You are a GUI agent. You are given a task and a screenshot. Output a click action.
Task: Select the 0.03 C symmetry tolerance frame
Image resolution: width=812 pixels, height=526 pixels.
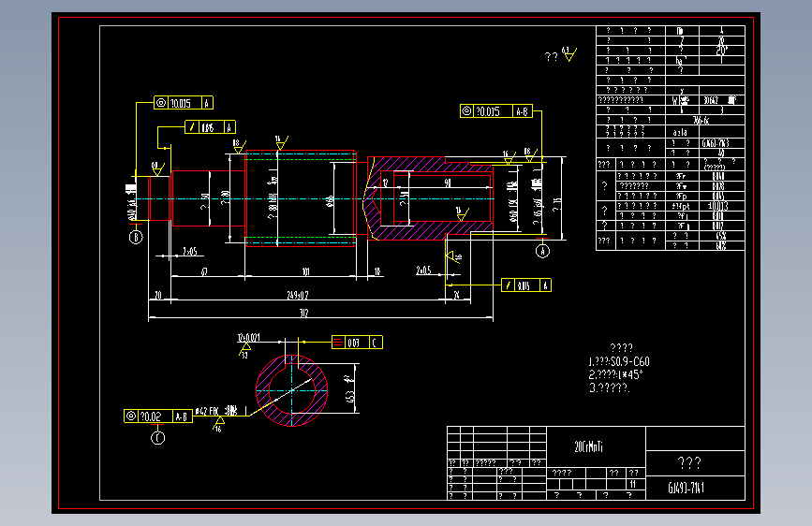(357, 343)
